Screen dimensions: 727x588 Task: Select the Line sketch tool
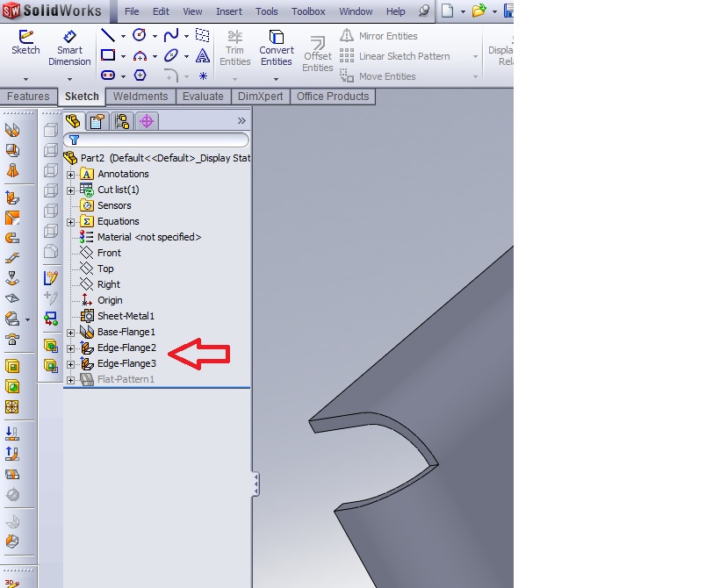tap(108, 35)
